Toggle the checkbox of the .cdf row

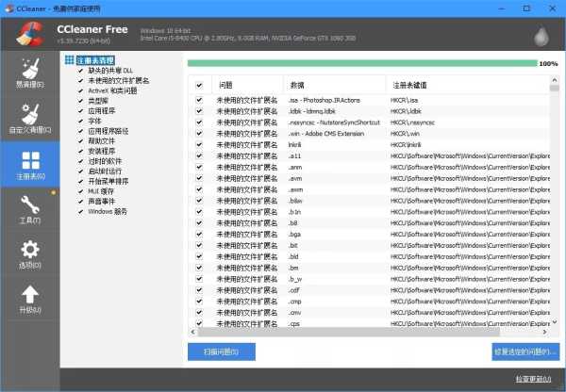pos(199,290)
